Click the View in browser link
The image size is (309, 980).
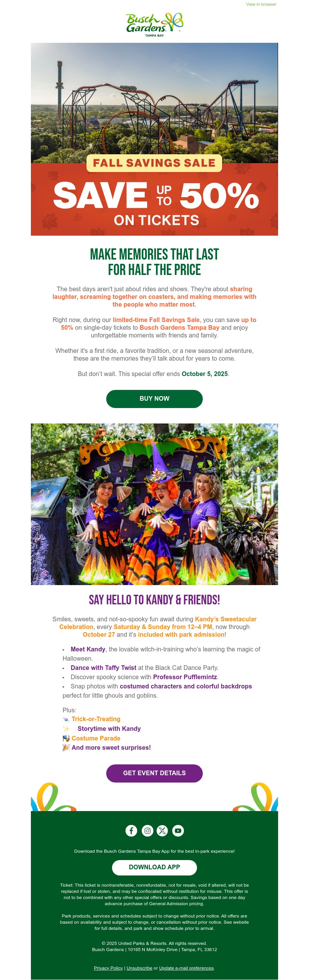click(x=261, y=4)
